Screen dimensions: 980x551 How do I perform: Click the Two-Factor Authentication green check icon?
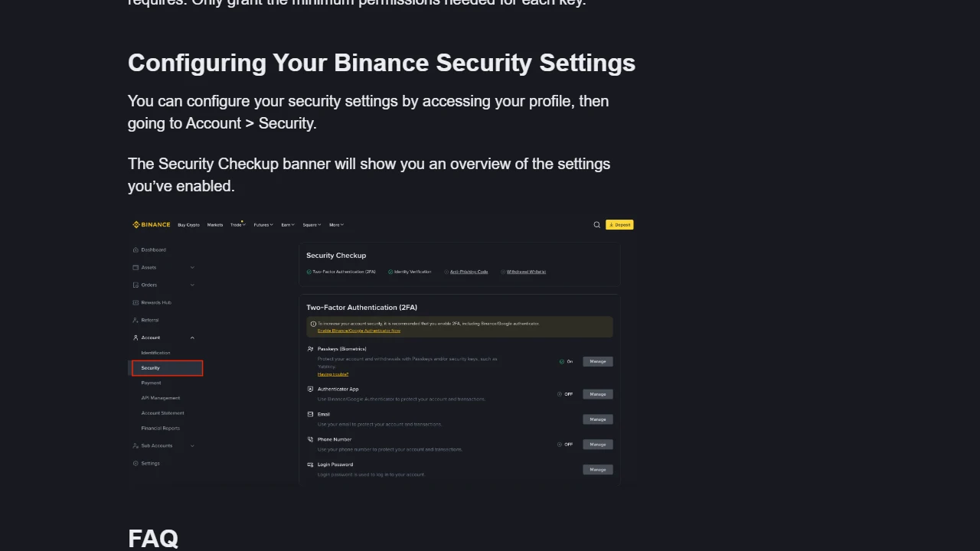click(x=309, y=272)
